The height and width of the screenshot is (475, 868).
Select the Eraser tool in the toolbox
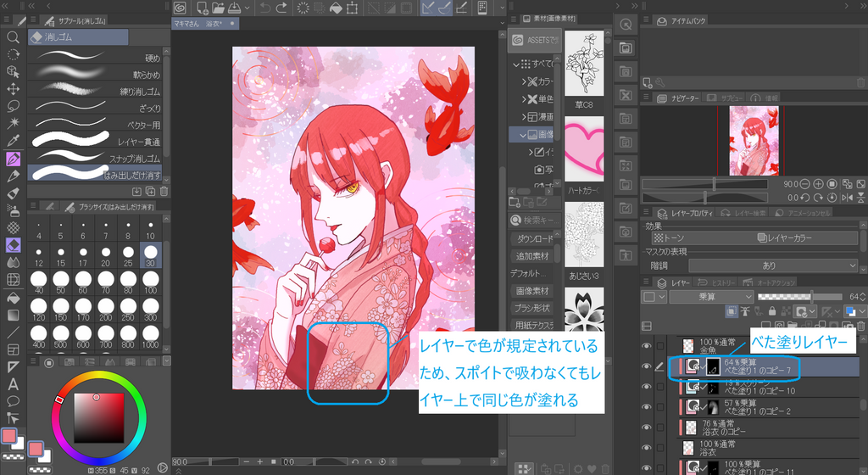click(14, 244)
